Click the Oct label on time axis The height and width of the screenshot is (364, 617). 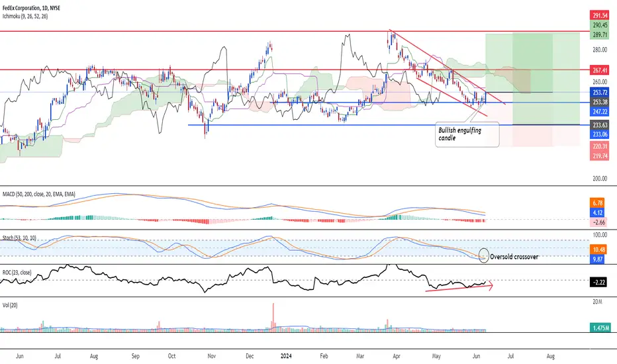point(171,356)
